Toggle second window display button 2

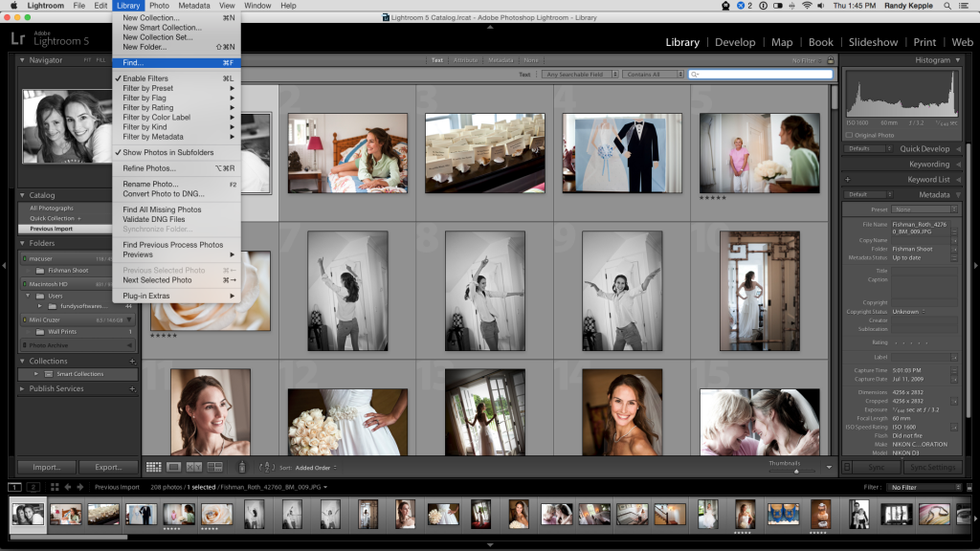coord(33,487)
